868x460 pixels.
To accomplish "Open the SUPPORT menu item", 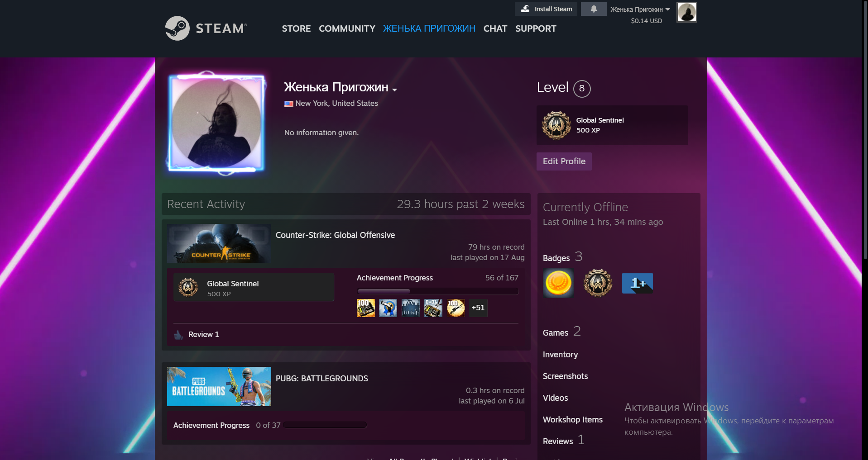I will 536,28.
